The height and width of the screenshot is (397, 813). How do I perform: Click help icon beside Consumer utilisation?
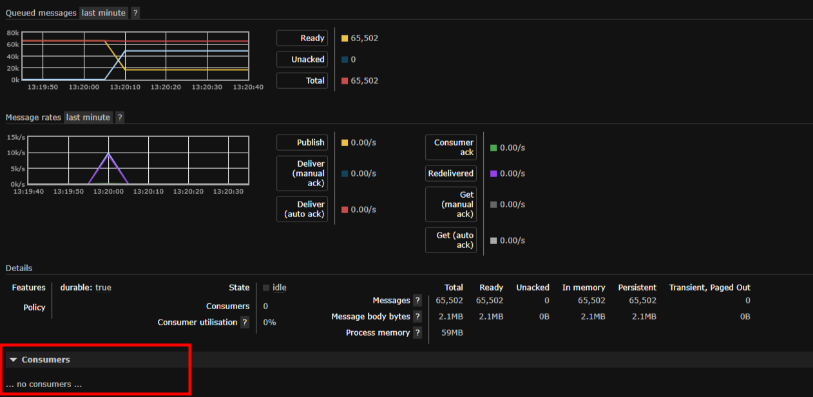(x=244, y=322)
